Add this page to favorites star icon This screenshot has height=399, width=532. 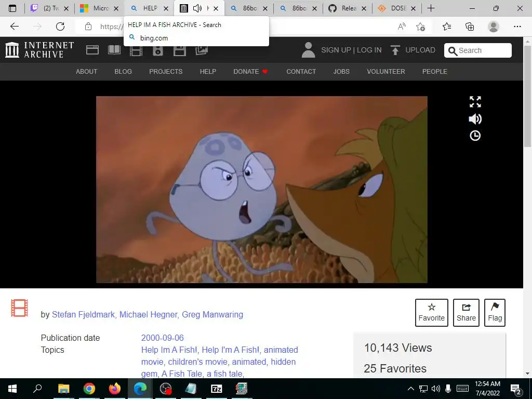point(421,26)
